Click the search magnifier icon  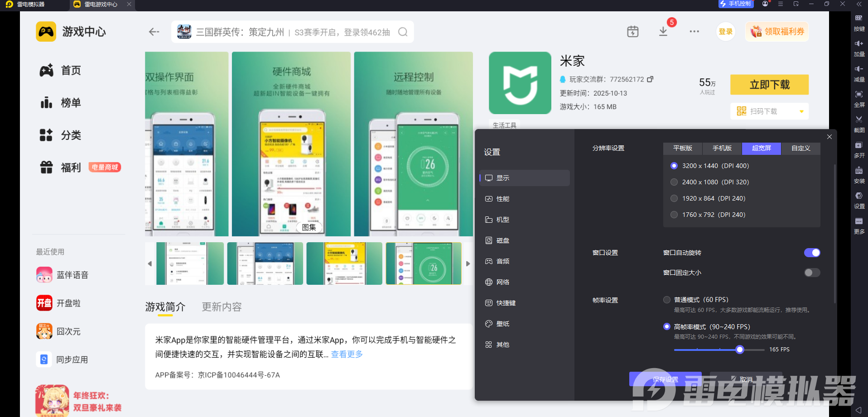coord(403,32)
